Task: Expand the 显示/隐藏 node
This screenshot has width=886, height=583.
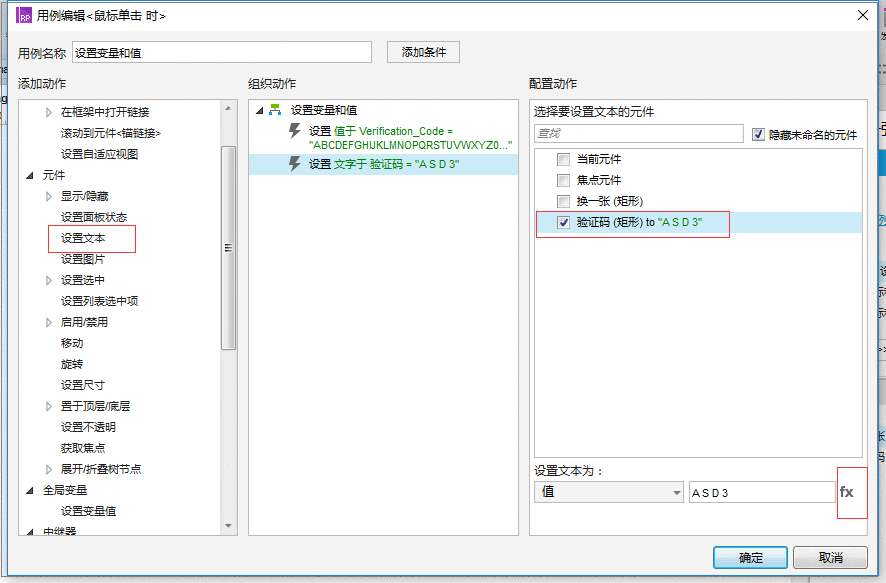Action: 49,197
